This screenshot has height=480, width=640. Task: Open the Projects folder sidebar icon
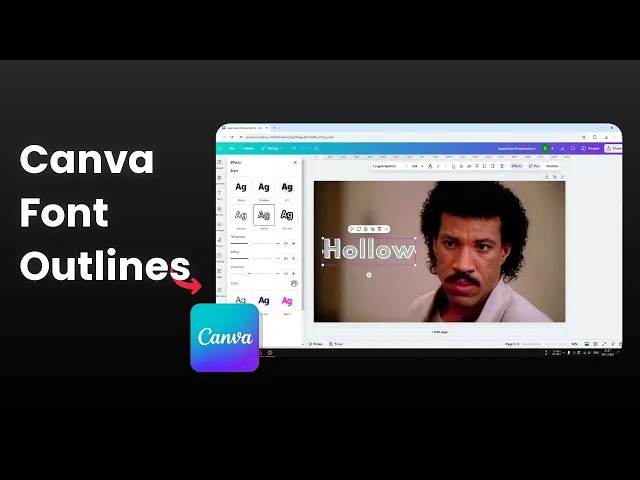220,257
